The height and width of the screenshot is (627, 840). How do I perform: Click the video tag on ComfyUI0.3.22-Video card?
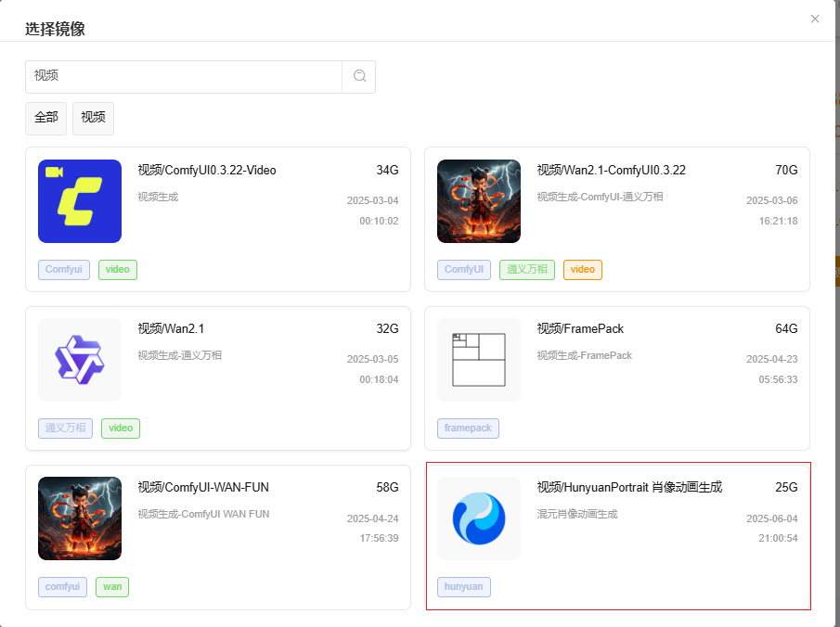pyautogui.click(x=118, y=269)
